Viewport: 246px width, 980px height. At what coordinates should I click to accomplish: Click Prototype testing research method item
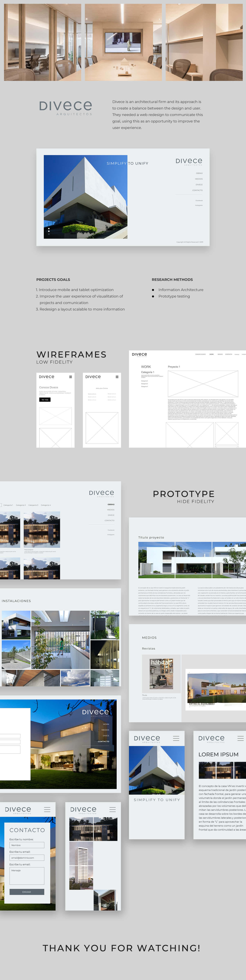pyautogui.click(x=174, y=296)
